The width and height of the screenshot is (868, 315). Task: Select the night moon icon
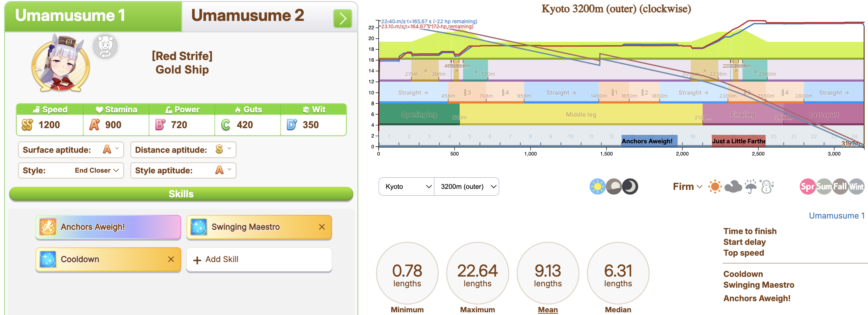click(x=630, y=187)
